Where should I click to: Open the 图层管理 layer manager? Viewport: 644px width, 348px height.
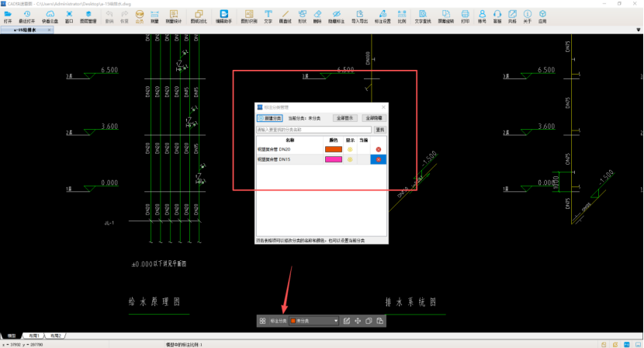(x=88, y=16)
